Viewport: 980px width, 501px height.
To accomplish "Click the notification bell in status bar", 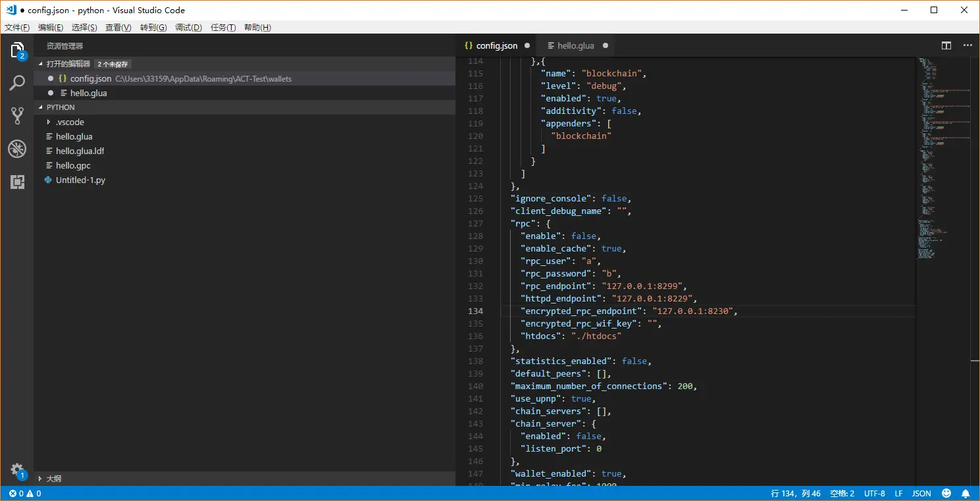I will (x=966, y=493).
